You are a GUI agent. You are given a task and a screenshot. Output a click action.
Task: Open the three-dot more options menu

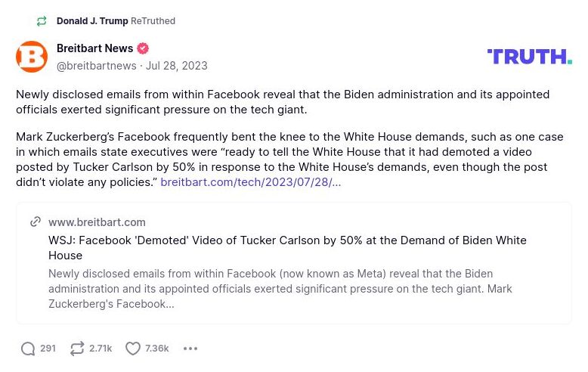pos(190,349)
